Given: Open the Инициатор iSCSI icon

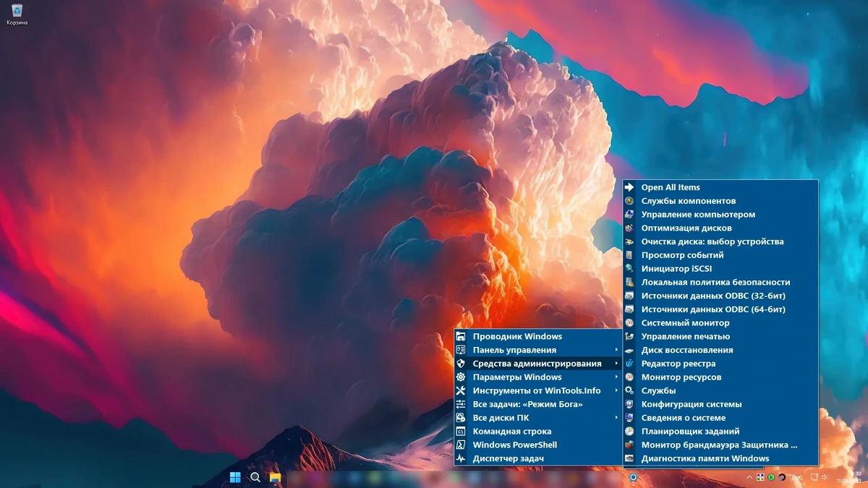Looking at the screenshot, I should coord(629,269).
